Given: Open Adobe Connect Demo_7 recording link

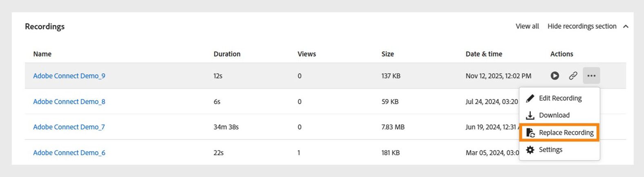Looking at the screenshot, I should click(69, 127).
